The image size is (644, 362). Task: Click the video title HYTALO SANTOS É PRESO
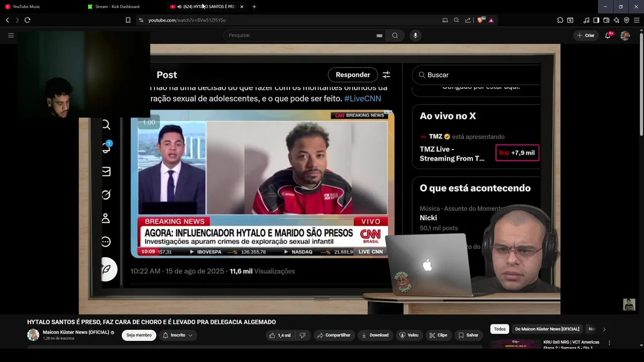tap(151, 322)
